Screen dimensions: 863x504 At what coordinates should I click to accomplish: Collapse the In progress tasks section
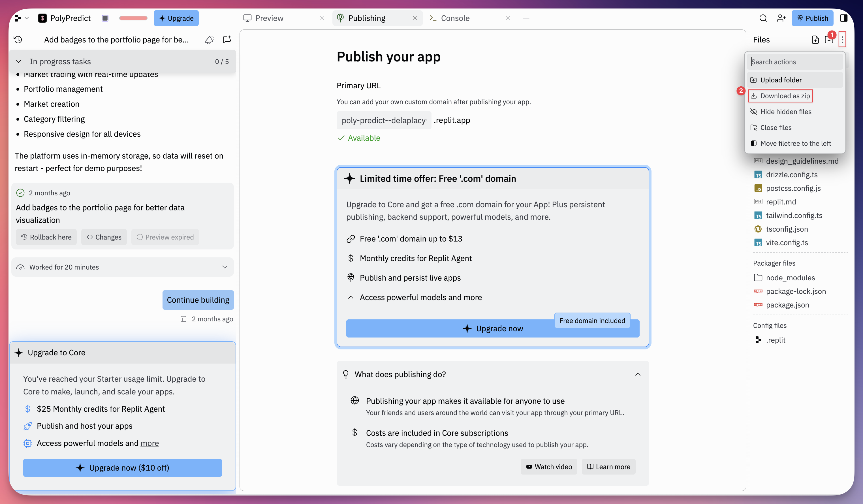pyautogui.click(x=18, y=62)
